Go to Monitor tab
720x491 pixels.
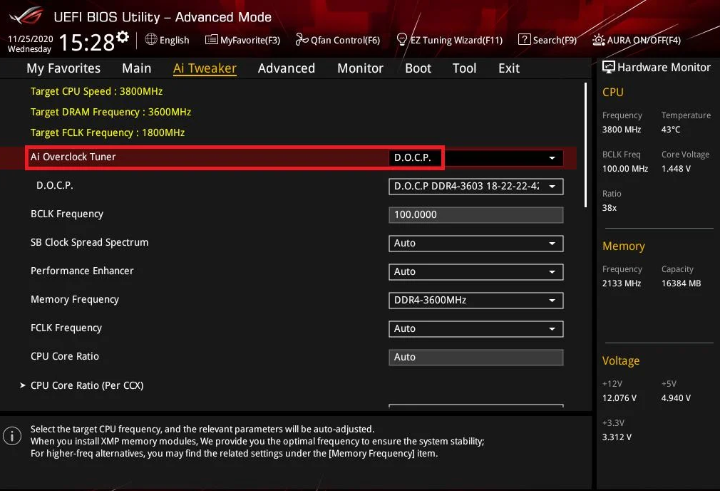pos(360,68)
